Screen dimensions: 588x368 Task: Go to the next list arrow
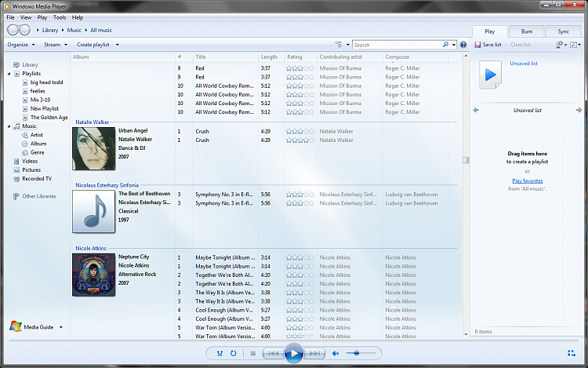point(579,110)
